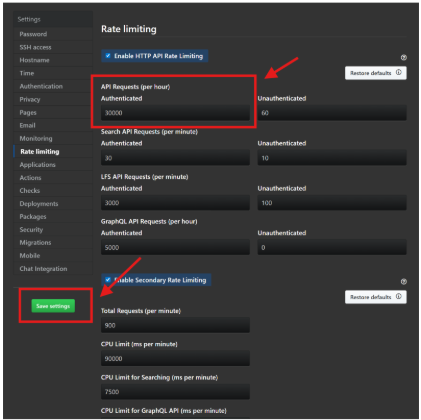Click help icon beside Secondary Rate Limiting

pos(403,282)
